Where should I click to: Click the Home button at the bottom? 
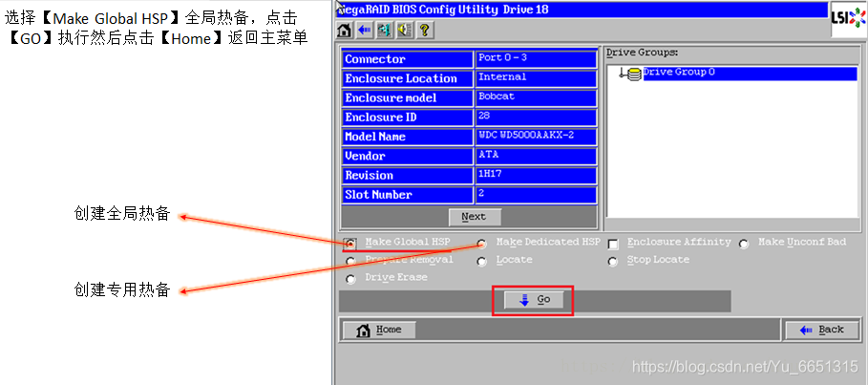[x=380, y=331]
